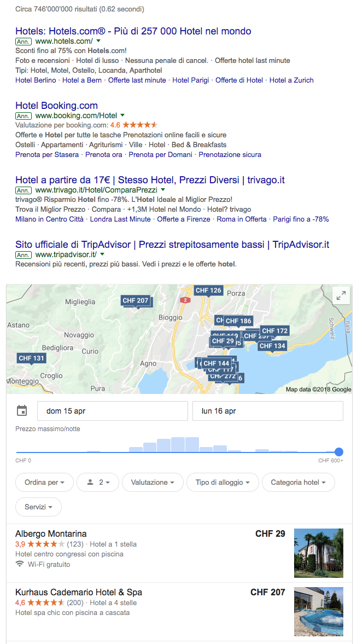Open the guests count dropdown showing 2

click(x=98, y=482)
